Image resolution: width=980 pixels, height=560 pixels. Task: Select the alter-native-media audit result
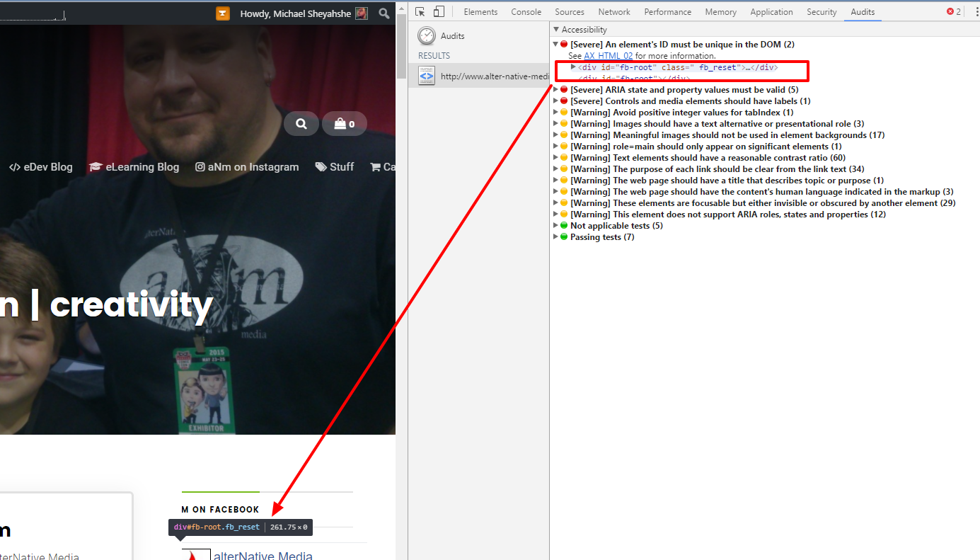click(479, 76)
